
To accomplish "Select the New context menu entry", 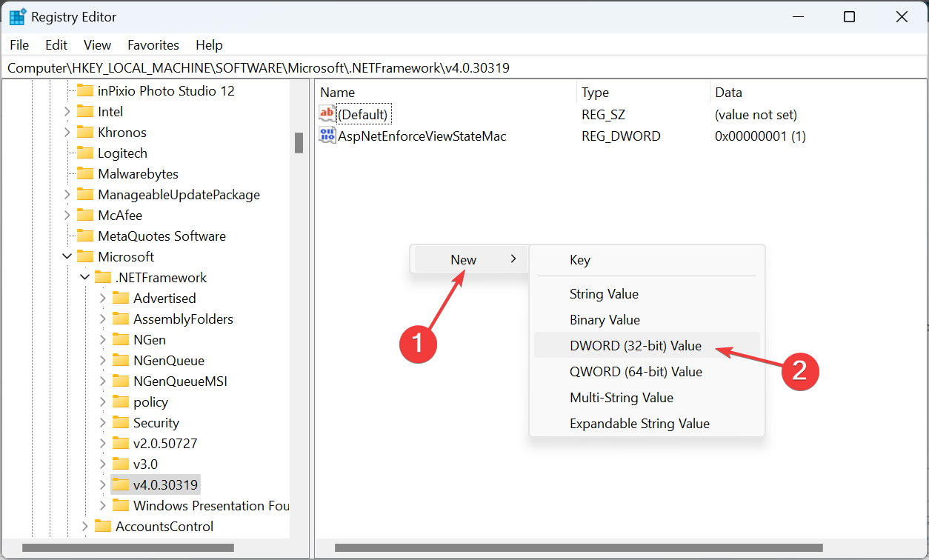I will [470, 259].
